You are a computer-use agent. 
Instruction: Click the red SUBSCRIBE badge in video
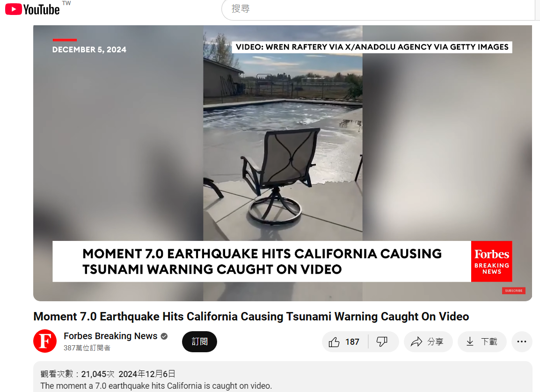513,290
